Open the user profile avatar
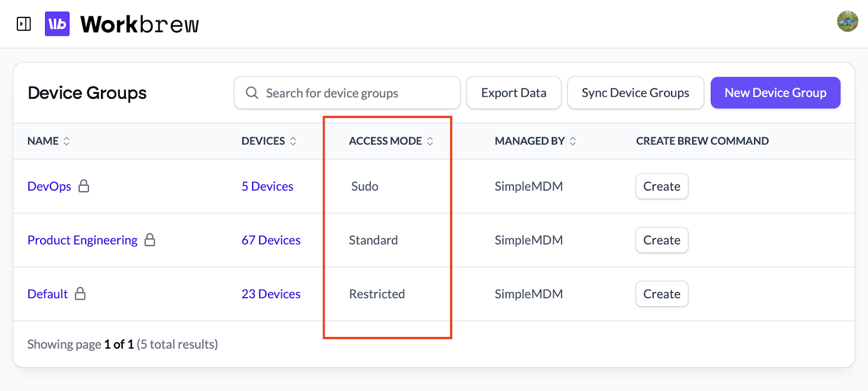Image resolution: width=868 pixels, height=391 pixels. 847,22
